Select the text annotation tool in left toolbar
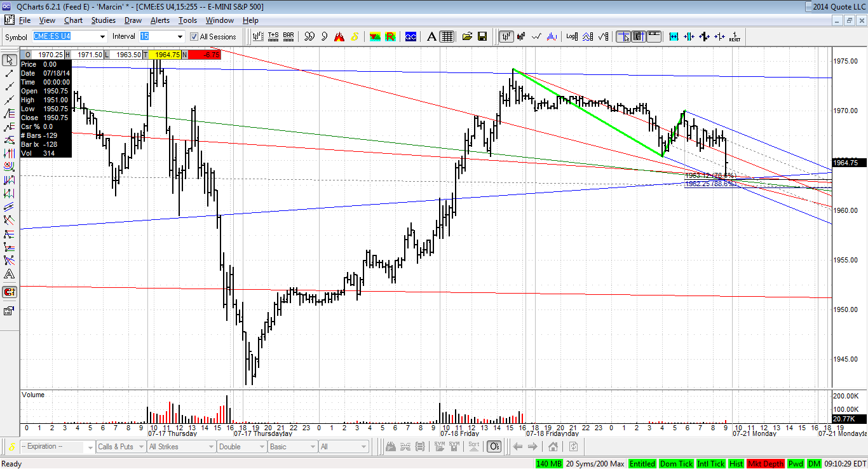The height and width of the screenshot is (469, 868). click(x=10, y=275)
